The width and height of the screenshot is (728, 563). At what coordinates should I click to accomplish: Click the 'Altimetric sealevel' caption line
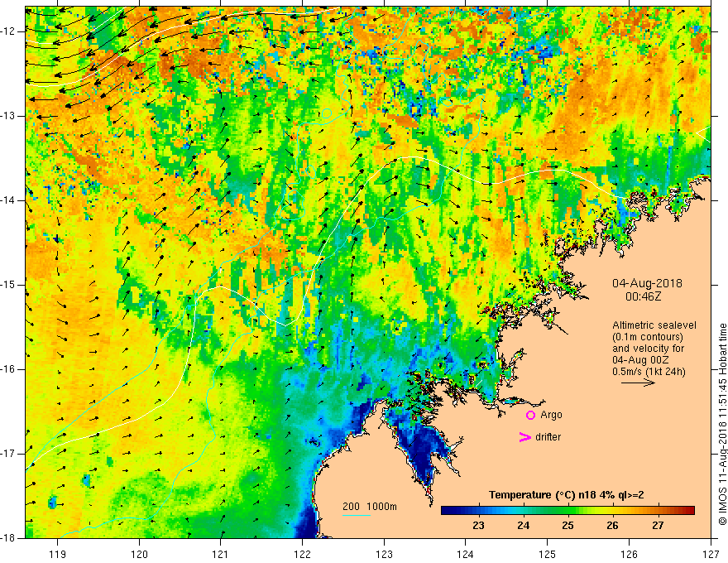[654, 325]
